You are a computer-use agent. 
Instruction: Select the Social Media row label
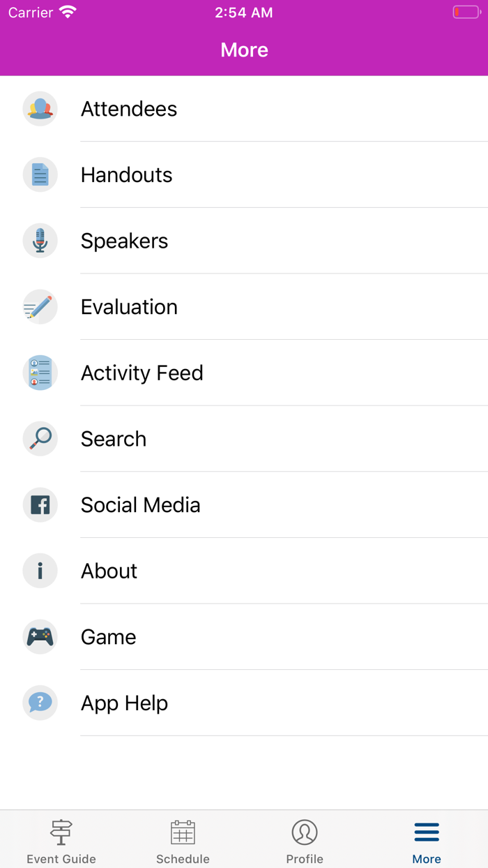coord(140,504)
